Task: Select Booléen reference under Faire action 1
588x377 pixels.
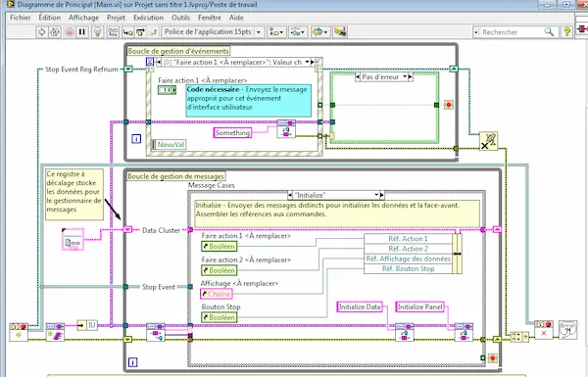Action: pos(219,246)
